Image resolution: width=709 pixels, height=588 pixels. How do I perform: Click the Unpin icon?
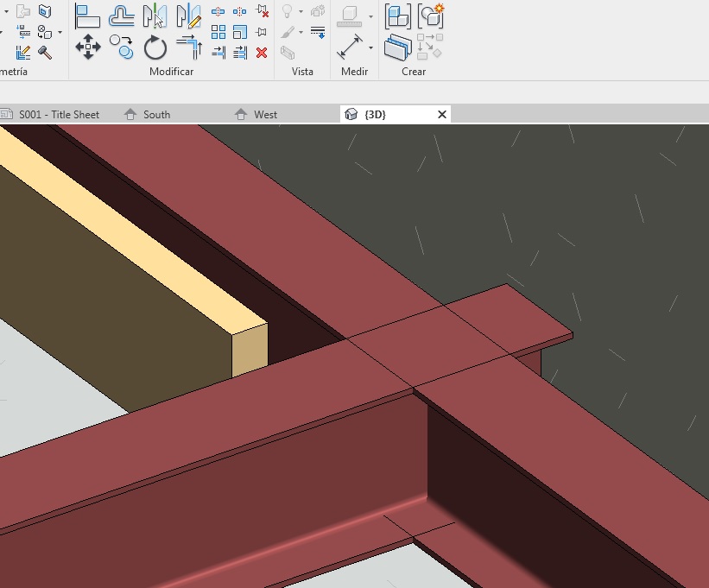point(262,11)
